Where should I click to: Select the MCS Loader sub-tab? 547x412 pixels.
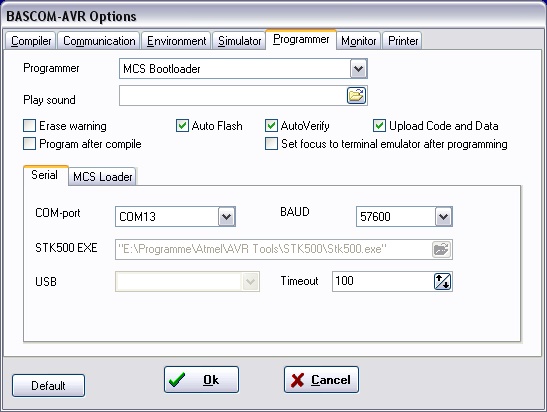(103, 177)
